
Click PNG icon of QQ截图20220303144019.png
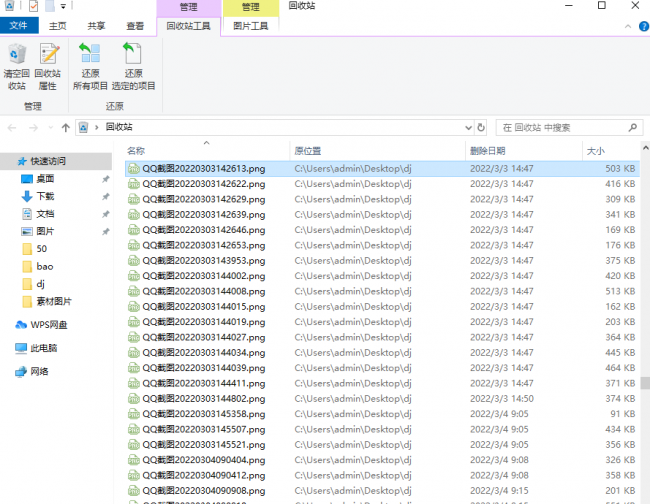coord(133,322)
